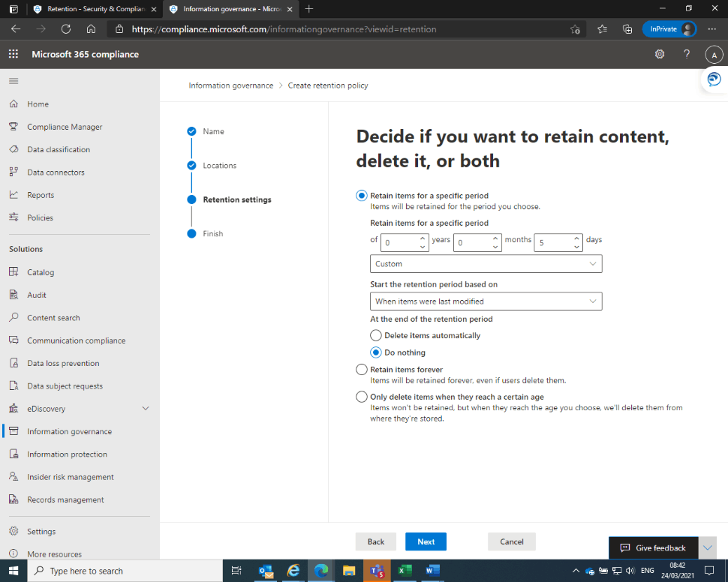Click the Content search magnifier icon

coord(14,317)
